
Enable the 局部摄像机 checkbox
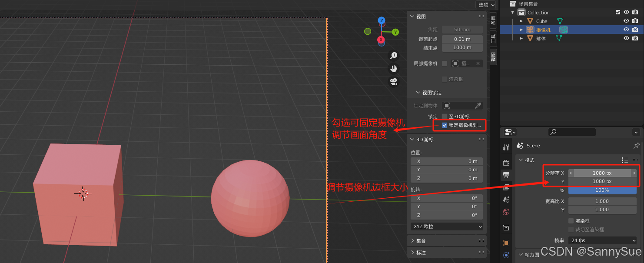tap(445, 63)
